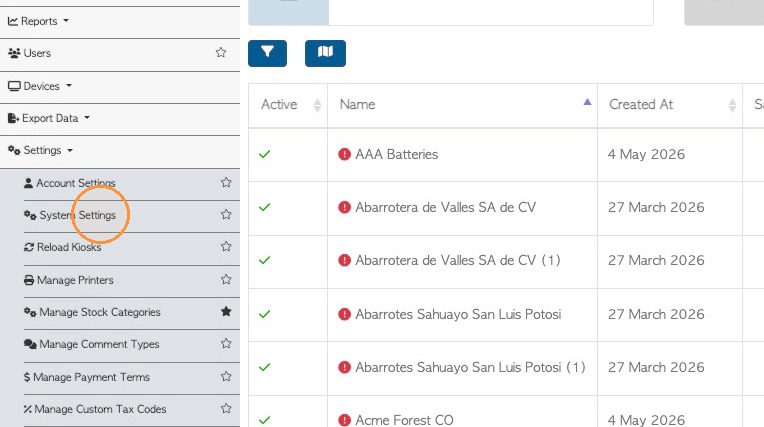Open Account Settings link
The image size is (764, 427).
pos(70,183)
